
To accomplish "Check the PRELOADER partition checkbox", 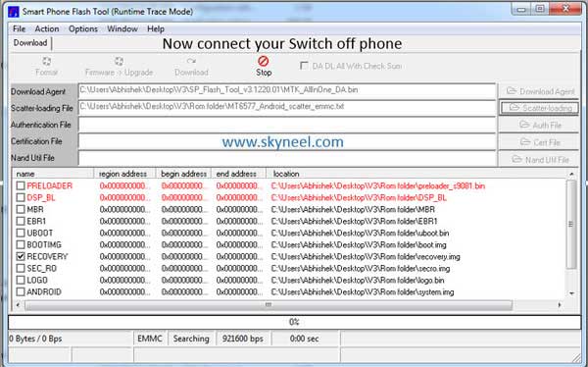I will click(21, 185).
